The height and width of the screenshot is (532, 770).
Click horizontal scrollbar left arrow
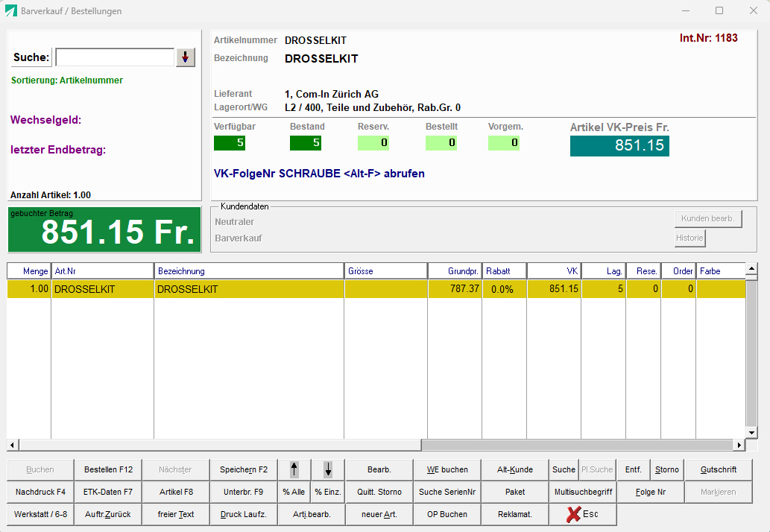tap(13, 445)
